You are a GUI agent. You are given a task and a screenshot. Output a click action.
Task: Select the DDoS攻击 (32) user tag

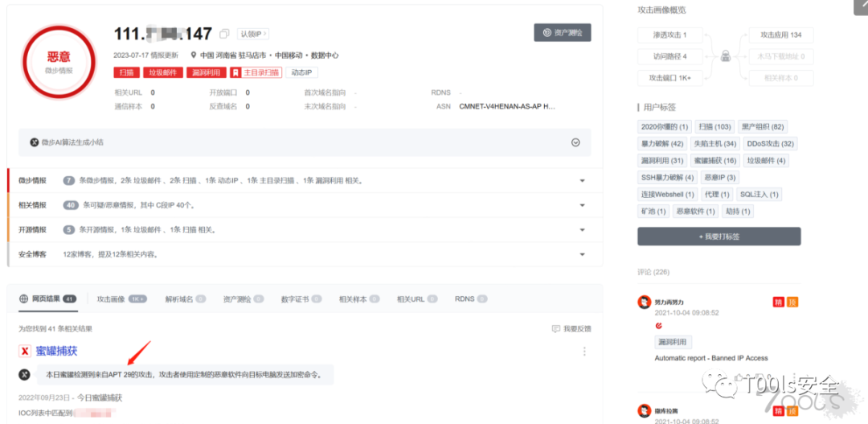point(770,144)
